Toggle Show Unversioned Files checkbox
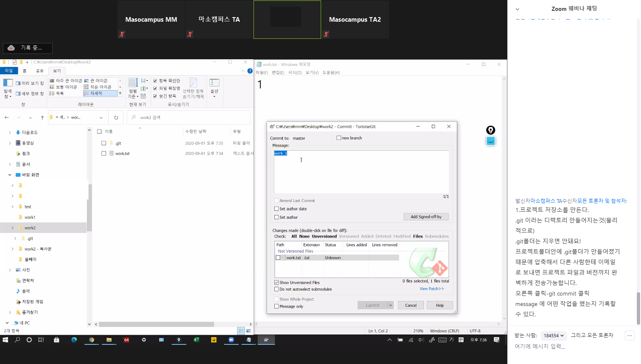 276,283
